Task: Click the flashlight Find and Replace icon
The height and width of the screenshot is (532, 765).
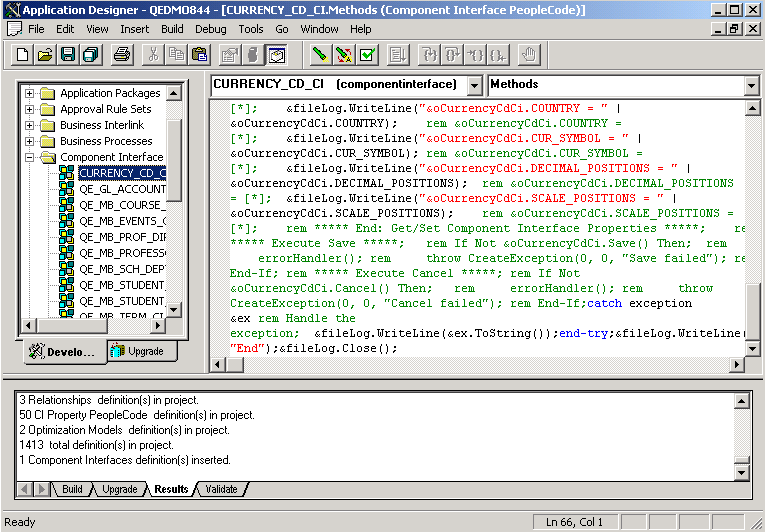Action: [x=344, y=54]
